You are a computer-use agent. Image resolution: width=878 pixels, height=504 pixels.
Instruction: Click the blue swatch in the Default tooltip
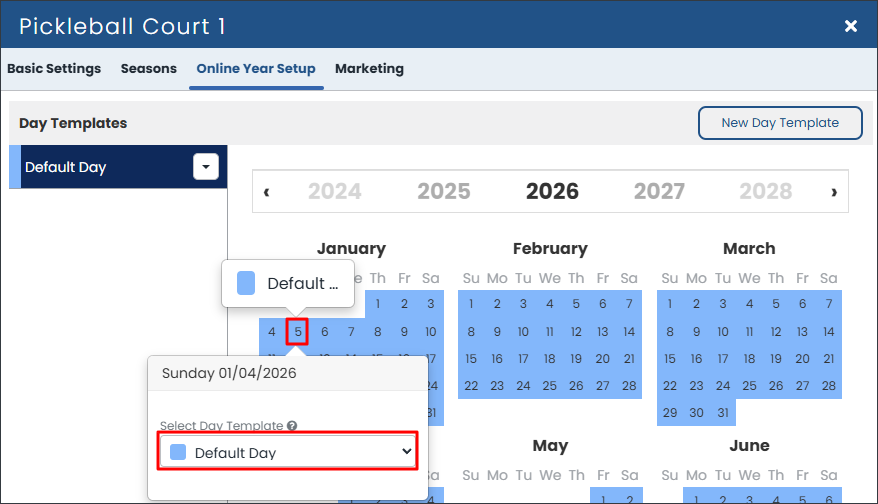click(246, 283)
